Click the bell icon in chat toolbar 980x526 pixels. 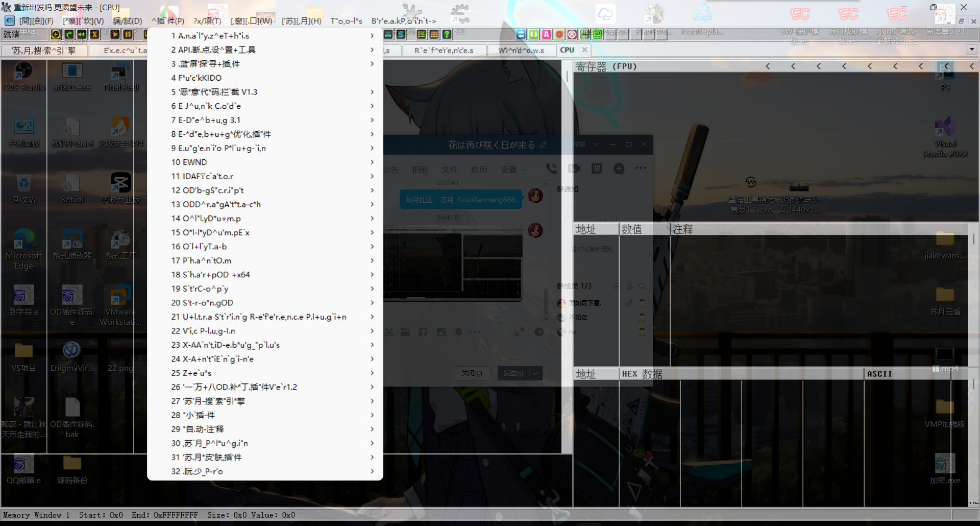pyautogui.click(x=459, y=332)
